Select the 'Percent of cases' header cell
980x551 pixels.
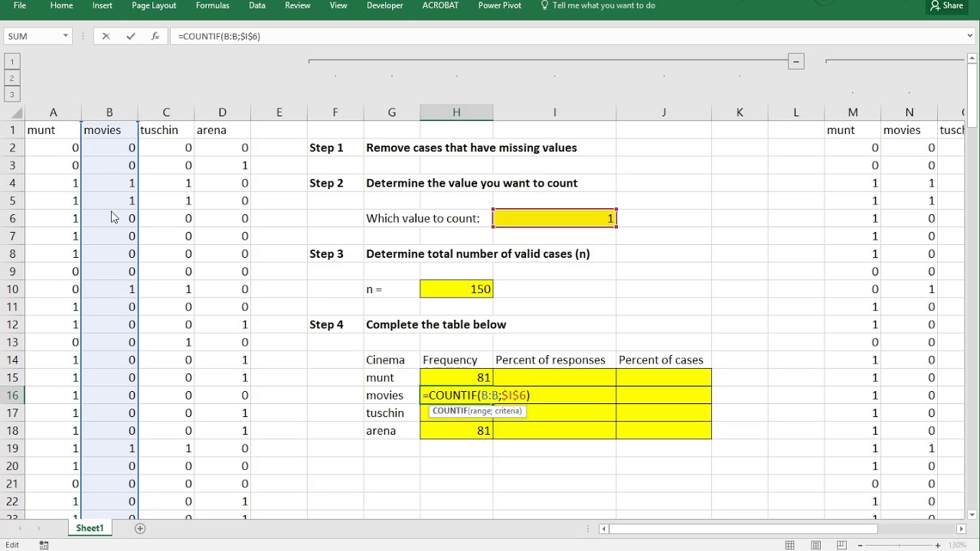[x=664, y=360]
